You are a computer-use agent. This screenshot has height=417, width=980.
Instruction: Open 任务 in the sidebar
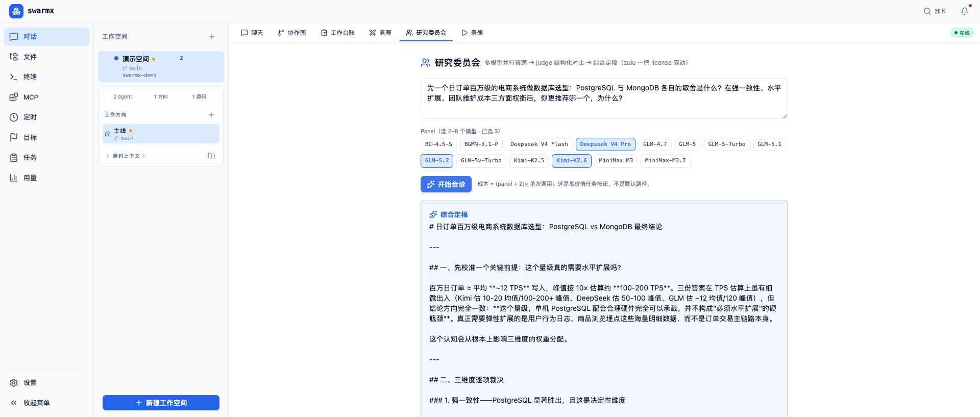tap(46, 158)
